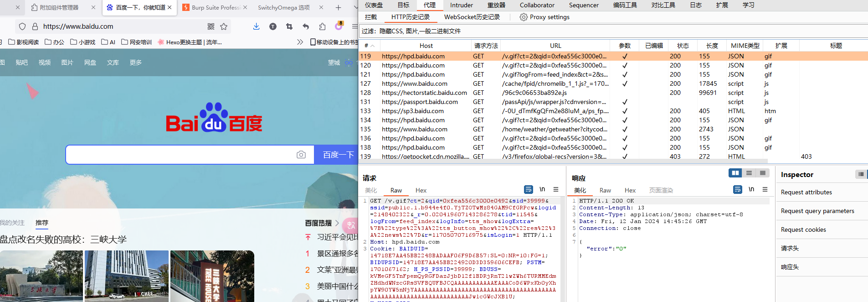Open the 更多 menu on Baidu
Screen dimensions: 868x302
point(136,62)
